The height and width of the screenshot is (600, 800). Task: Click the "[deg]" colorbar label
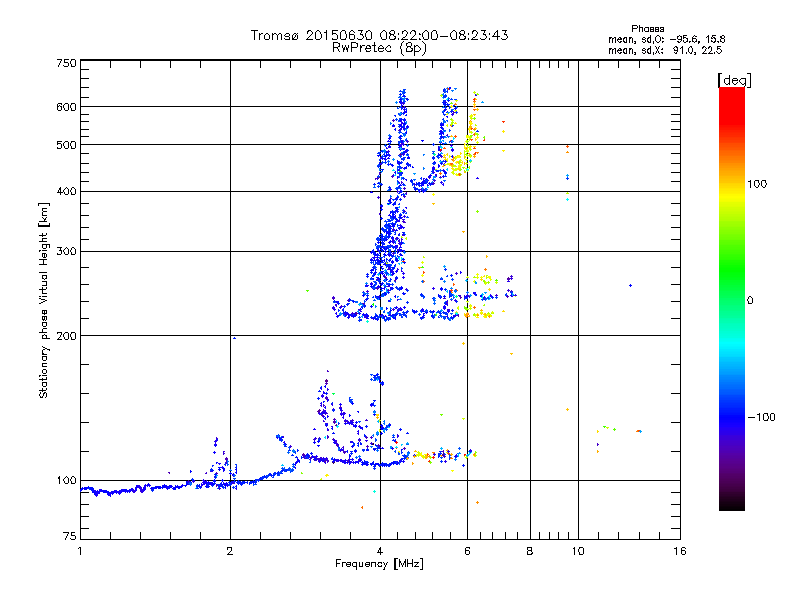(x=734, y=80)
